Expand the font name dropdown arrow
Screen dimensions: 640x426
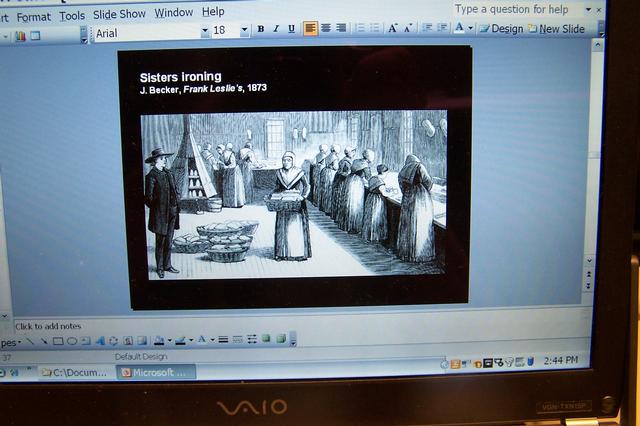(x=205, y=31)
